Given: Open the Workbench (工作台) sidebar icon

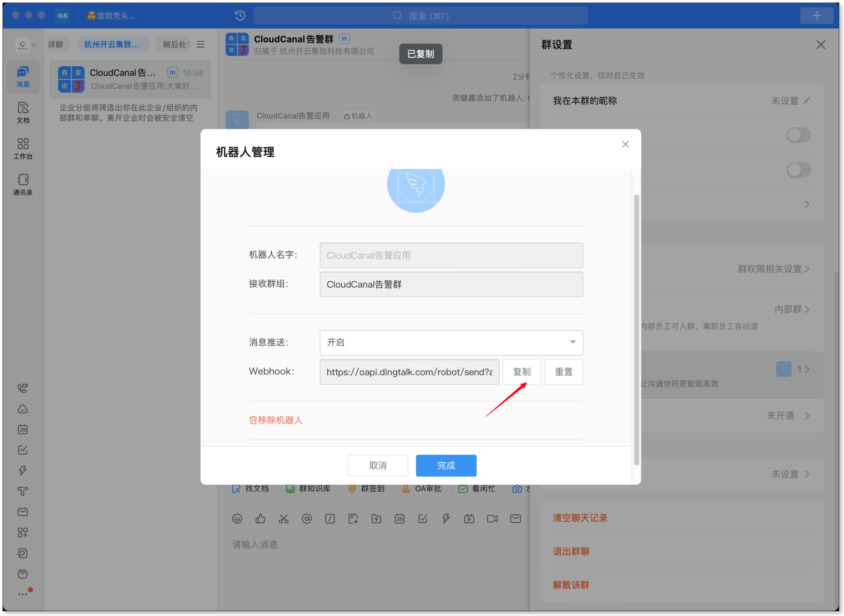Looking at the screenshot, I should 23,148.
